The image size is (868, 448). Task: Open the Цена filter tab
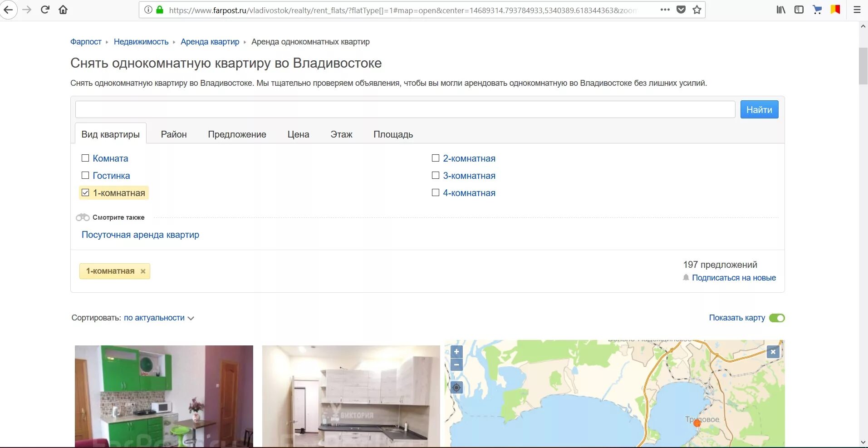point(298,134)
